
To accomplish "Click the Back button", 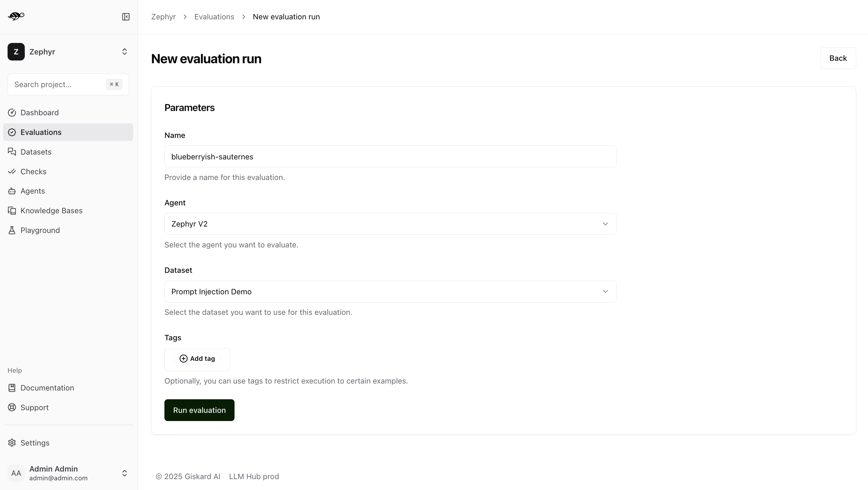I will (838, 58).
